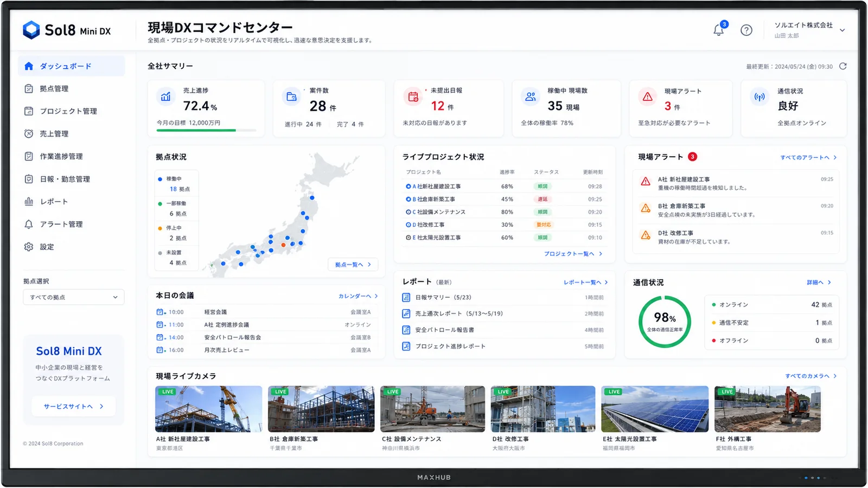Open the 詳細へ link in 通信状況
The height and width of the screenshot is (488, 868).
pyautogui.click(x=819, y=282)
